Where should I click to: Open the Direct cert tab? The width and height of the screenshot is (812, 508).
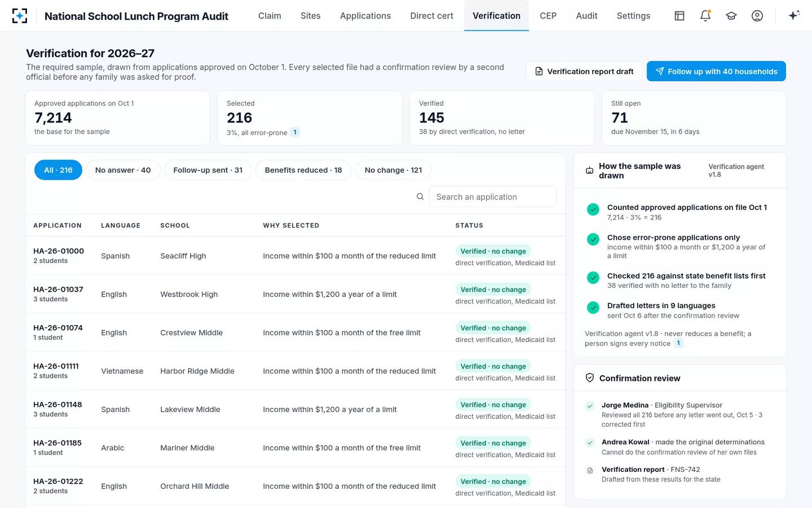click(432, 16)
